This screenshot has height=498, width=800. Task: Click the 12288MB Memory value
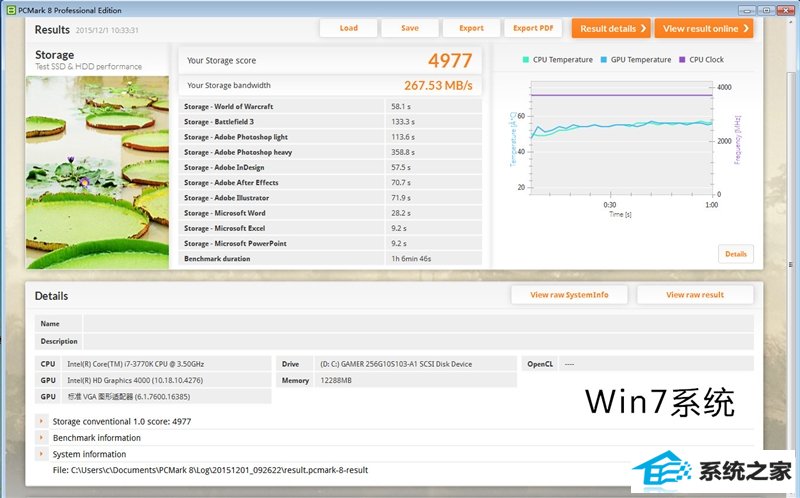coord(336,380)
